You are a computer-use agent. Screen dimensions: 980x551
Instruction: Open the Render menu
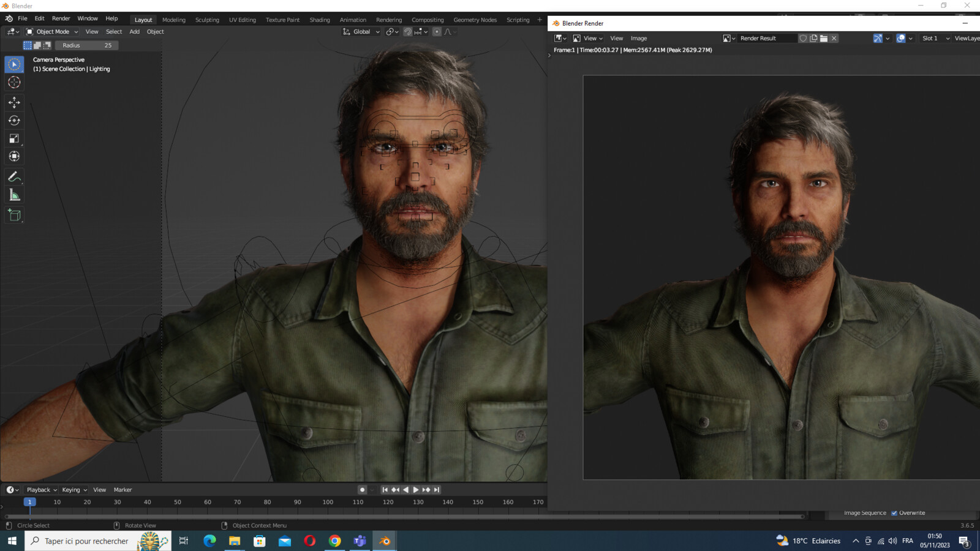[61, 18]
